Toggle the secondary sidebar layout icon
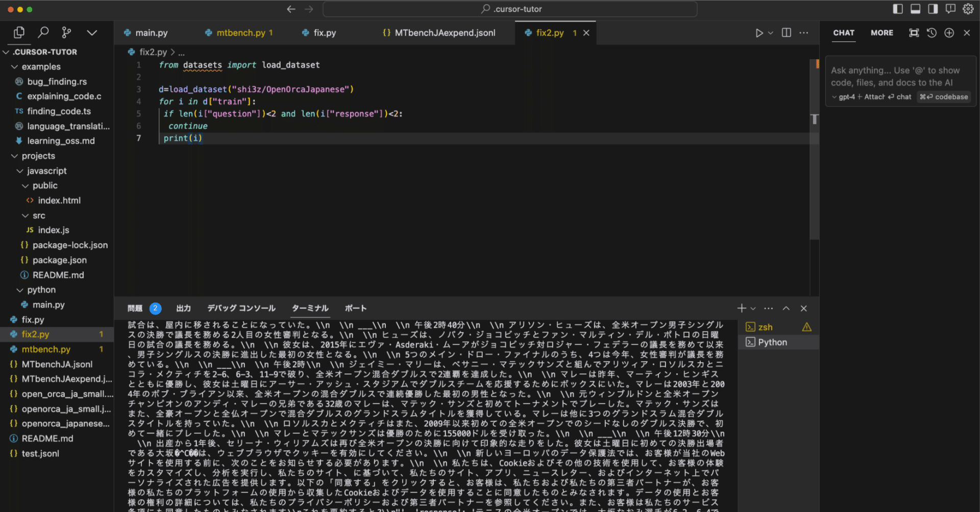 (x=933, y=9)
